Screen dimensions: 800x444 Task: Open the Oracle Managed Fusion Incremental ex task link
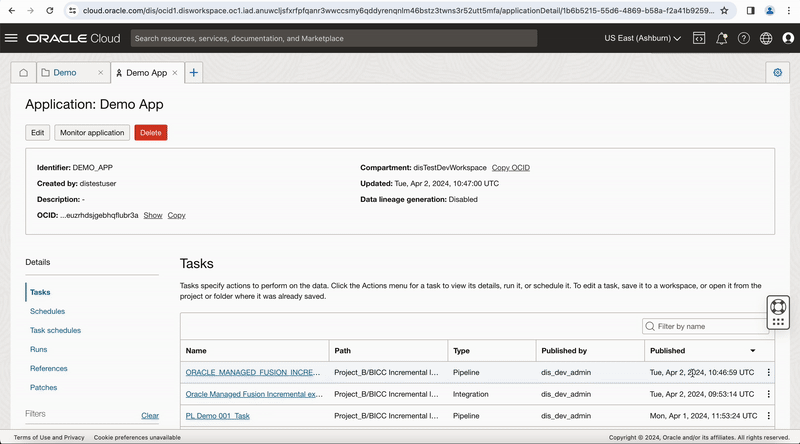pos(254,394)
